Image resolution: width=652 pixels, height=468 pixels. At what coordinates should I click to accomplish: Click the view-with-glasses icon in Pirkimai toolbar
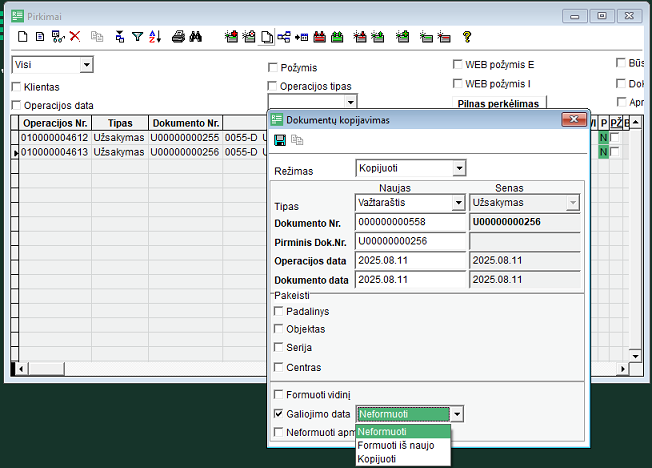[x=58, y=37]
